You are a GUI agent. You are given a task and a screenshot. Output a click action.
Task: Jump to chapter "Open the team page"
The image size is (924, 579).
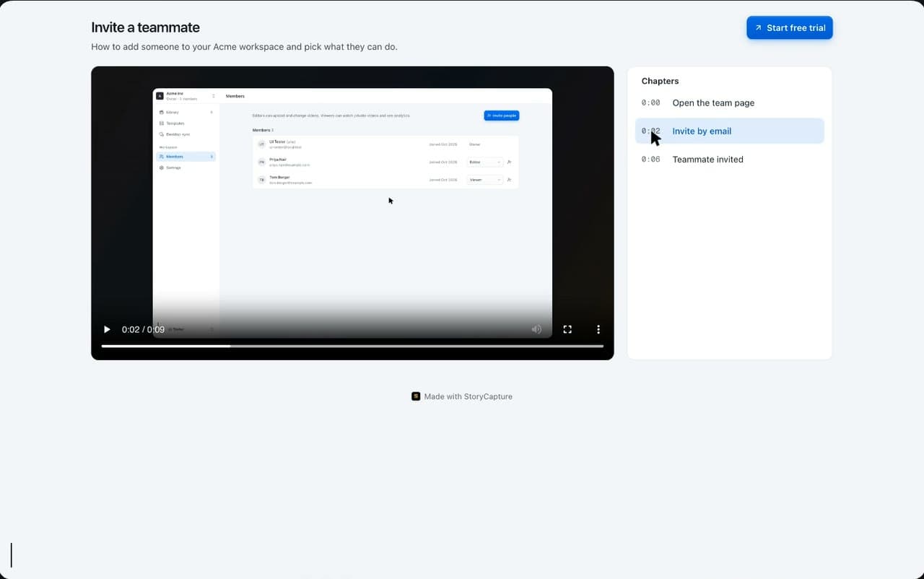coord(730,103)
